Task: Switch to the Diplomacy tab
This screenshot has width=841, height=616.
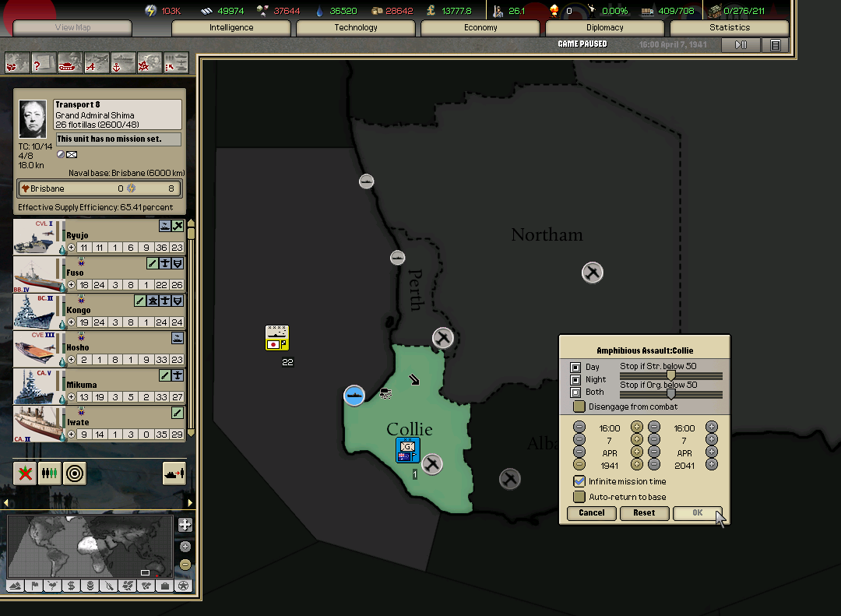Action: coord(604,28)
